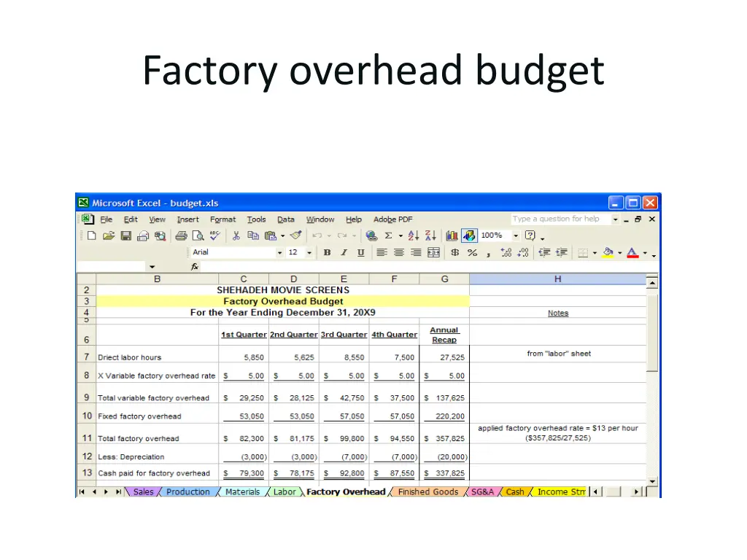Apply Currency Style dollar sign icon
The width and height of the screenshot is (747, 560).
(x=454, y=253)
